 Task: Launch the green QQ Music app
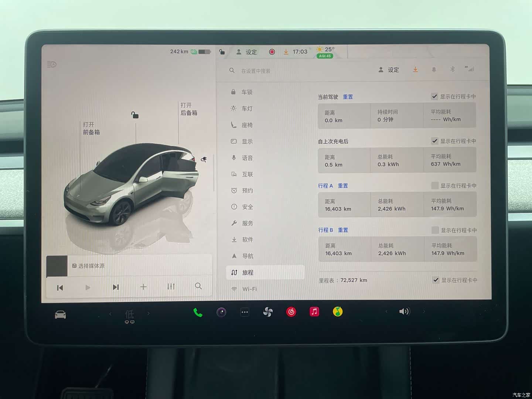pos(338,311)
